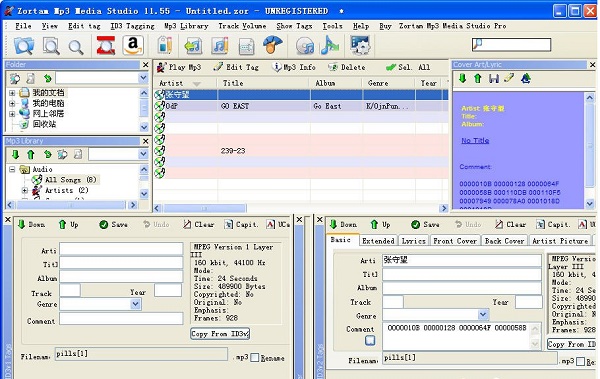Click the mushroom toolbar icon
This screenshot has height=379, width=600.
tap(272, 45)
